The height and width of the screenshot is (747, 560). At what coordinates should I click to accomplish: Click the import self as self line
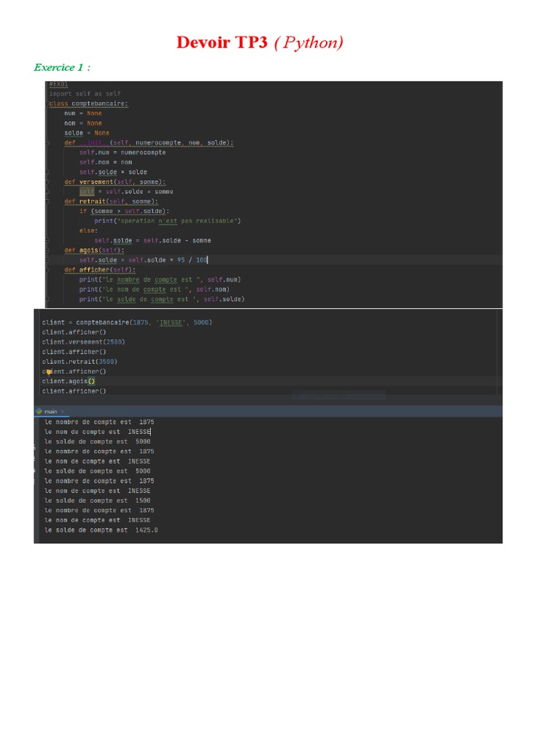tap(85, 94)
